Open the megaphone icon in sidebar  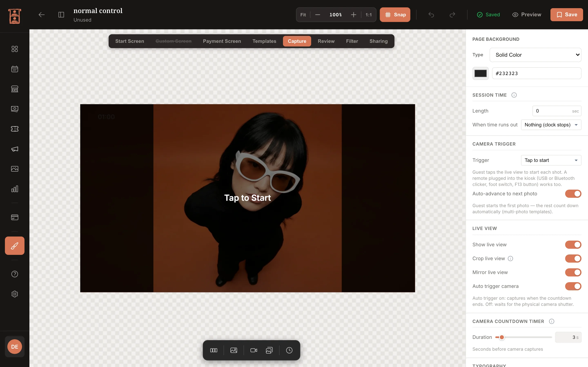(x=14, y=149)
